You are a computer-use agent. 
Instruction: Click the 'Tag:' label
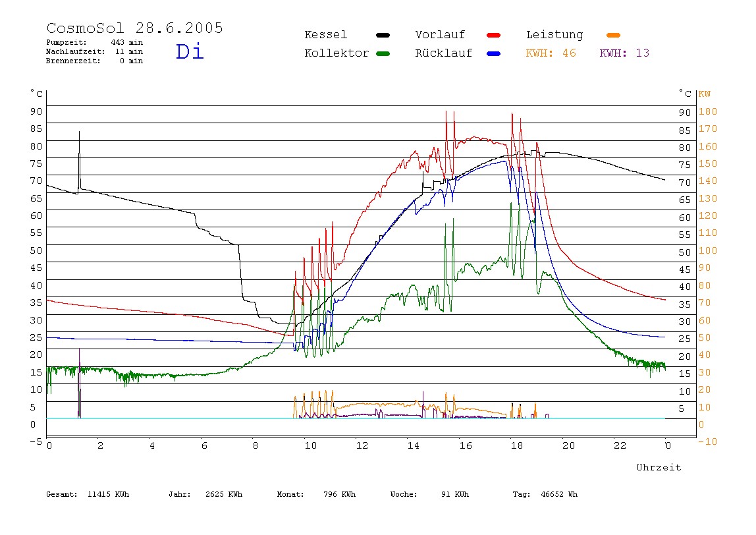pos(521,494)
